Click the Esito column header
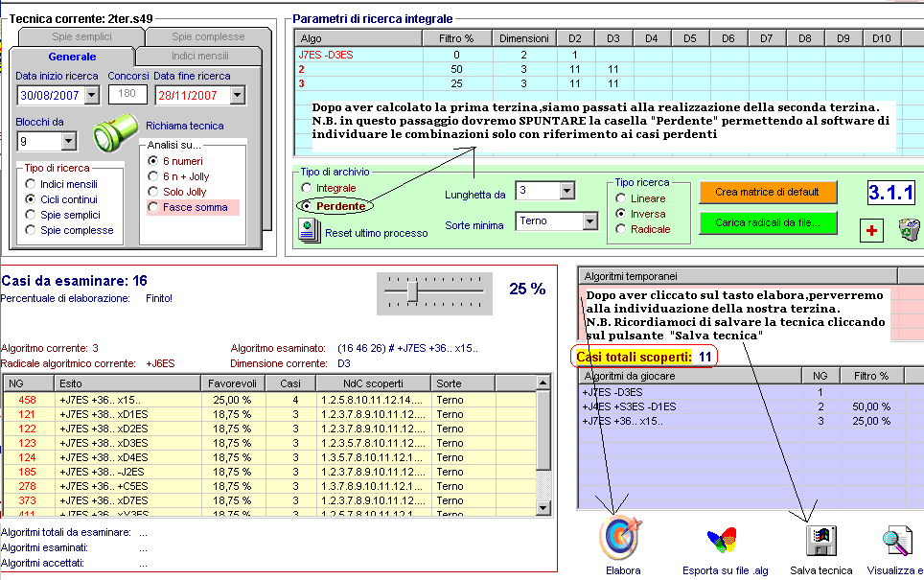 127,383
